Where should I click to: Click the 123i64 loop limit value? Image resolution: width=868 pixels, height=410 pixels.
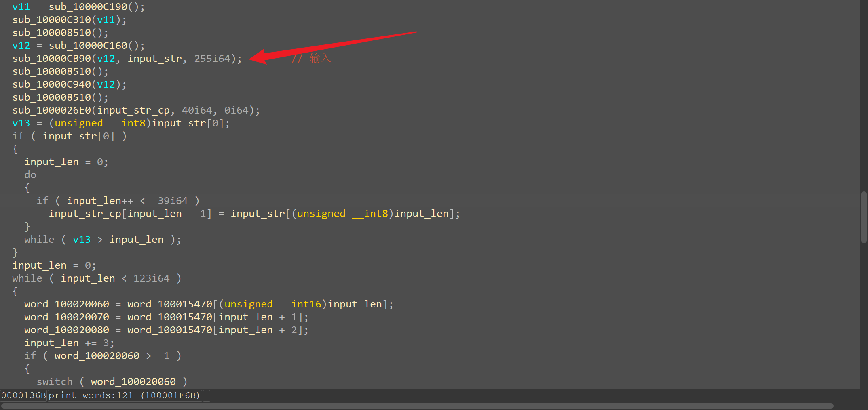click(151, 278)
